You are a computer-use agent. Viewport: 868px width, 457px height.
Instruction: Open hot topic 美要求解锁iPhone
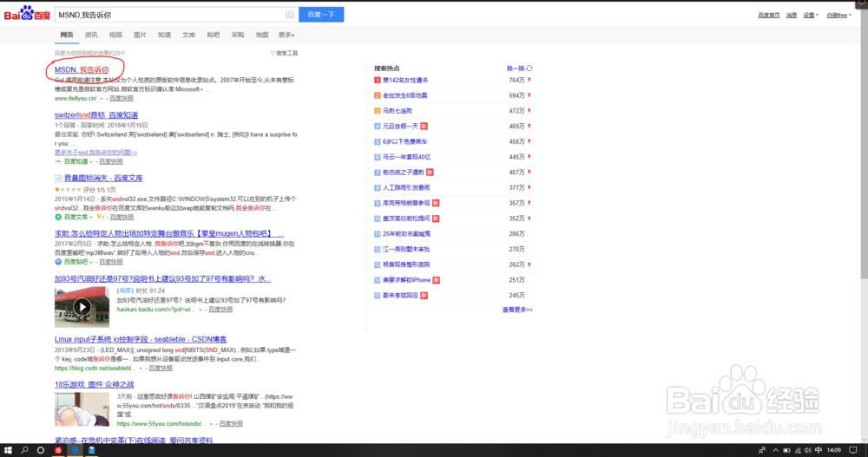[406, 280]
